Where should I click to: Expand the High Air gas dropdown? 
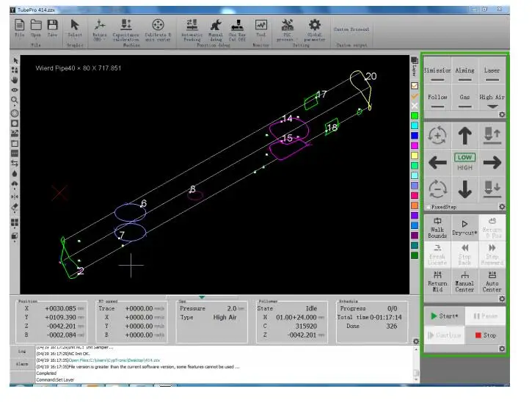(x=492, y=106)
